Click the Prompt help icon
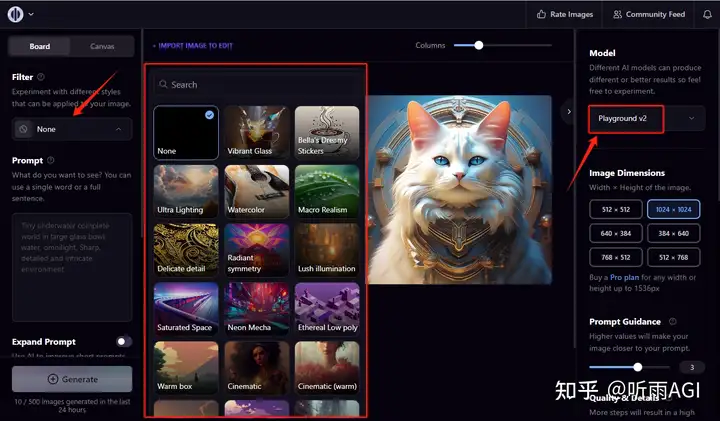720x421 pixels. click(x=51, y=160)
